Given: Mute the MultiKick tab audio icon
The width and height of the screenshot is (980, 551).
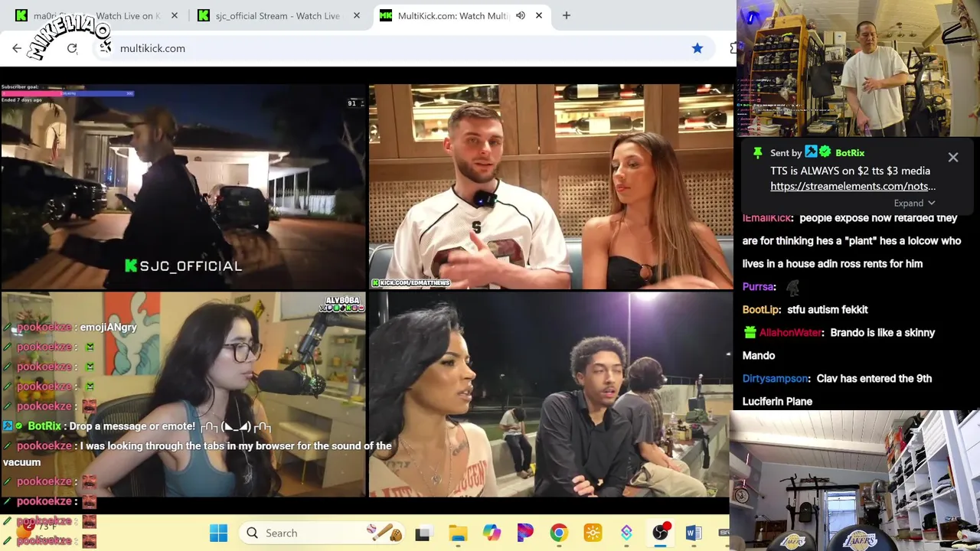Looking at the screenshot, I should pyautogui.click(x=521, y=15).
